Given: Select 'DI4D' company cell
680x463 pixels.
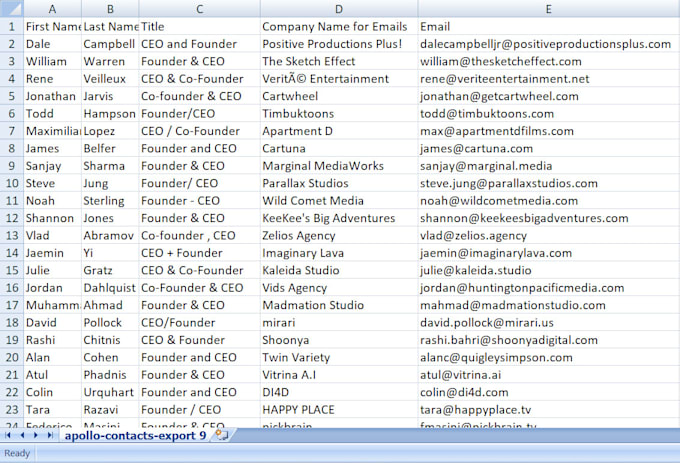Looking at the screenshot, I should [339, 392].
